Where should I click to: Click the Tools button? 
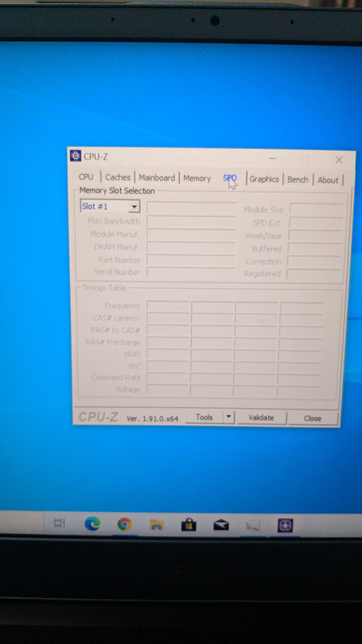pos(204,417)
